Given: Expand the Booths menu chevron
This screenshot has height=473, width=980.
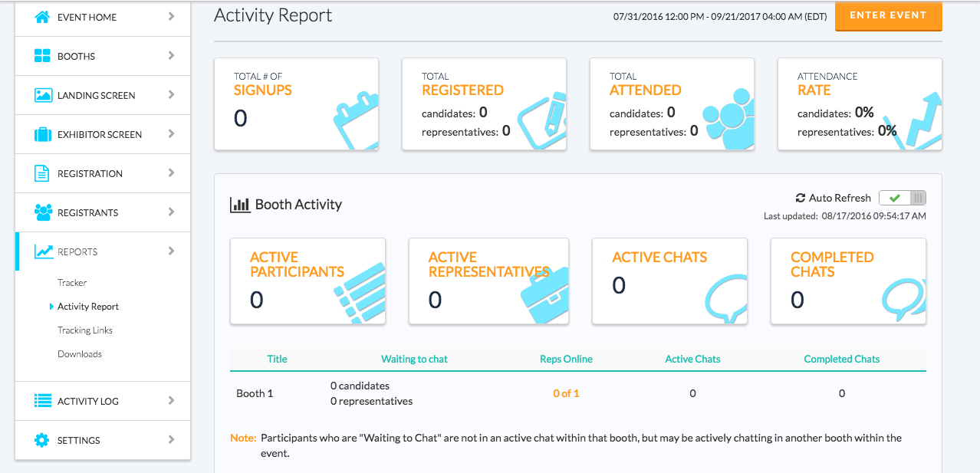Looking at the screenshot, I should [x=171, y=55].
